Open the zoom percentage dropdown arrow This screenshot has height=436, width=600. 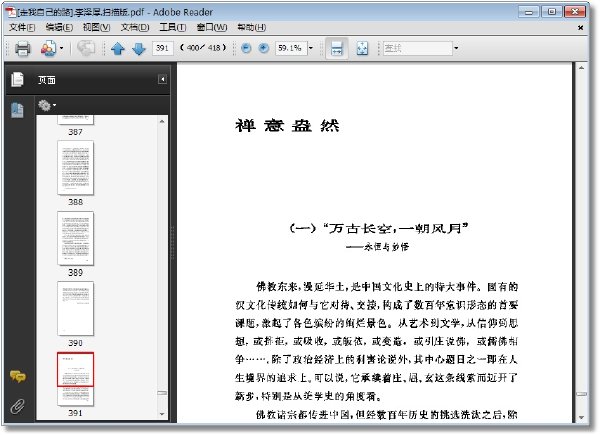coord(311,48)
